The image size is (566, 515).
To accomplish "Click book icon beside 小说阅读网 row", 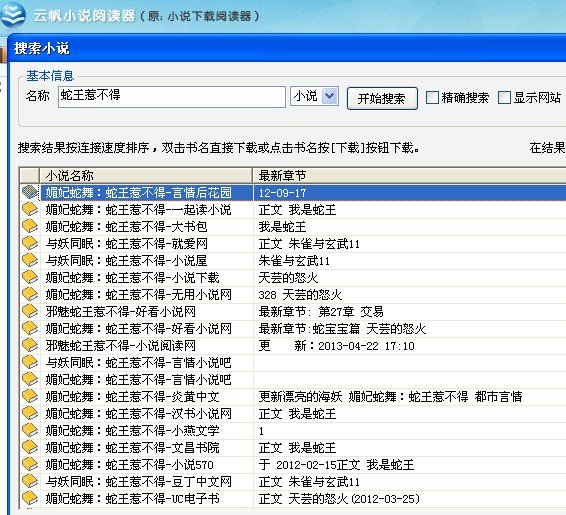I will coord(30,345).
